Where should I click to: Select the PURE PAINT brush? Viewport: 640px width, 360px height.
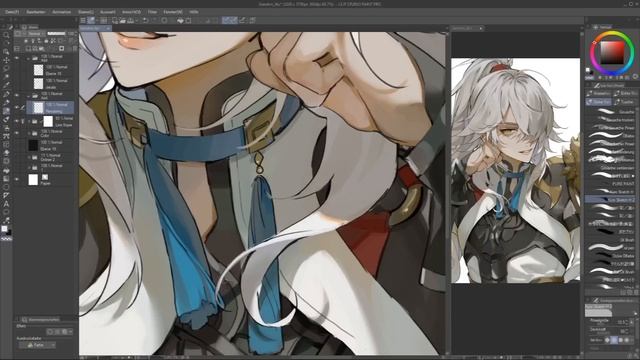pyautogui.click(x=610, y=184)
